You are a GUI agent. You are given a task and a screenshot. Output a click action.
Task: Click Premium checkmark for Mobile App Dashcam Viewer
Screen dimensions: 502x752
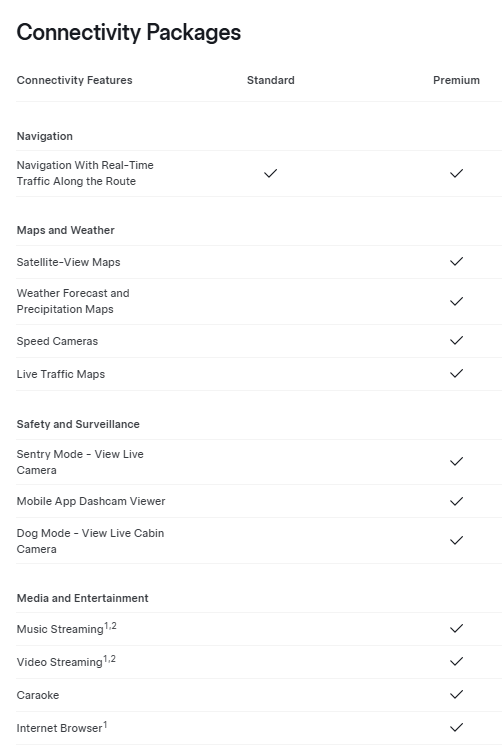point(456,501)
